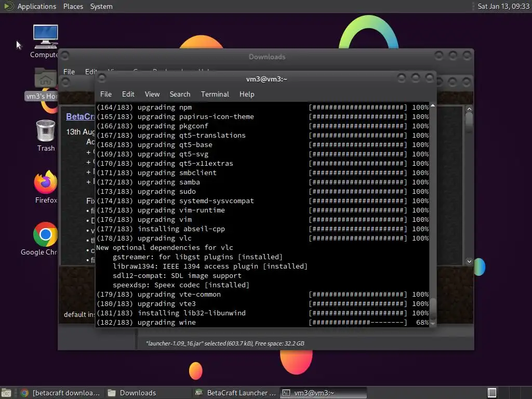Click the clock showing Sat Jan 13, 09:33
The width and height of the screenshot is (532, 399).
(503, 6)
